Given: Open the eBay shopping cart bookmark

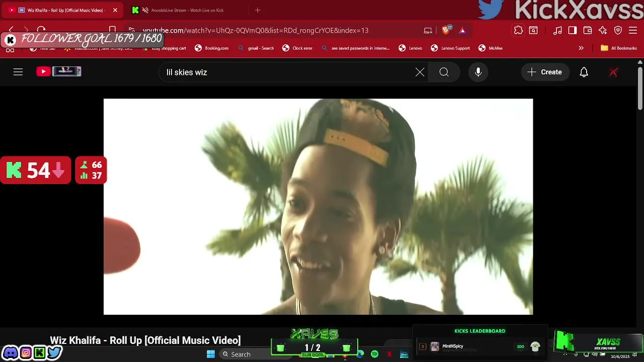Looking at the screenshot, I should [165, 48].
